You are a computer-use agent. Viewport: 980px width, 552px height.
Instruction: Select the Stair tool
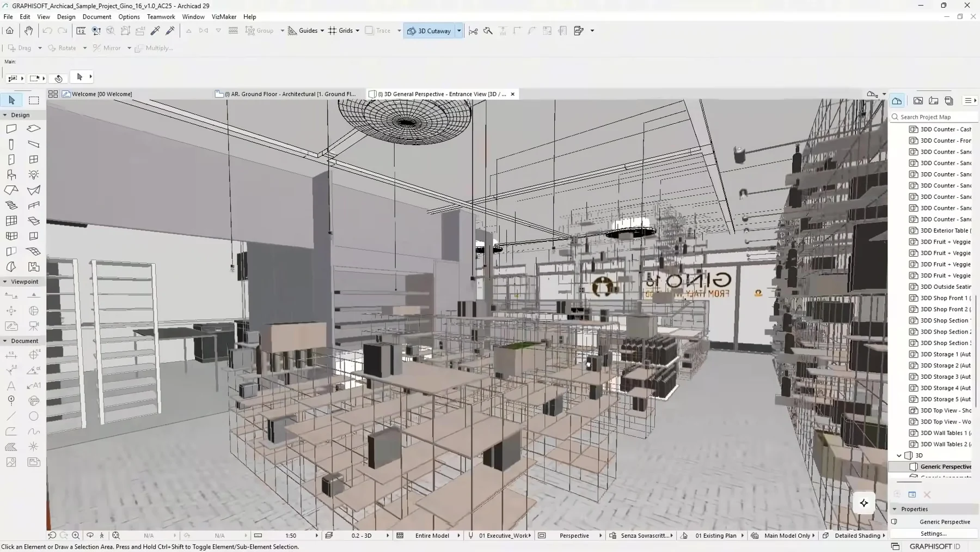(x=11, y=205)
